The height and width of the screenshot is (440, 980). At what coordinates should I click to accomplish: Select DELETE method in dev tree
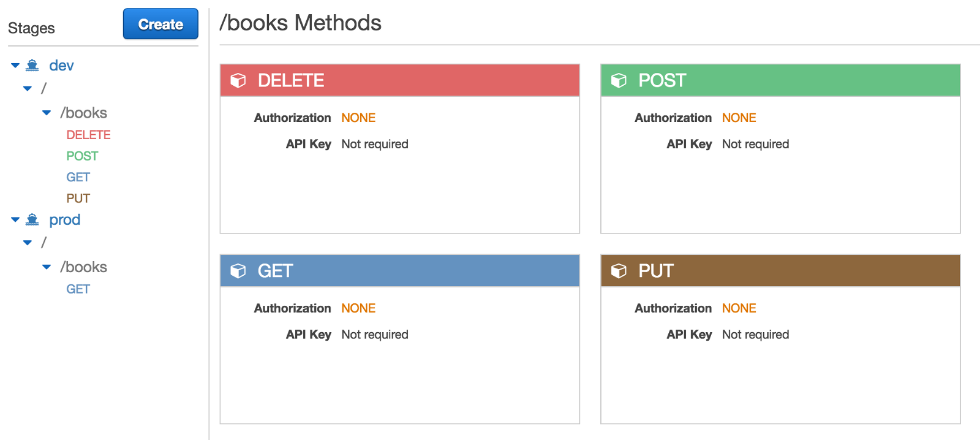[x=88, y=135]
